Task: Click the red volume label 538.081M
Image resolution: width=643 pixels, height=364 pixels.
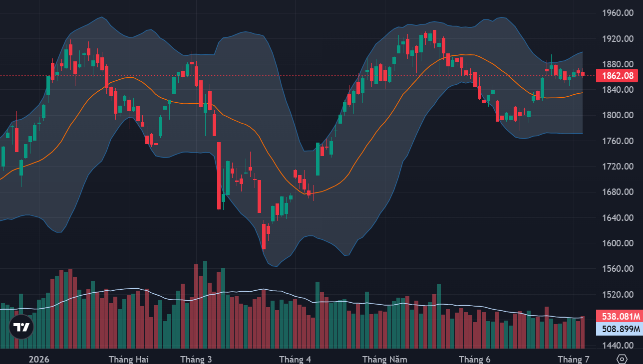Action: click(620, 316)
